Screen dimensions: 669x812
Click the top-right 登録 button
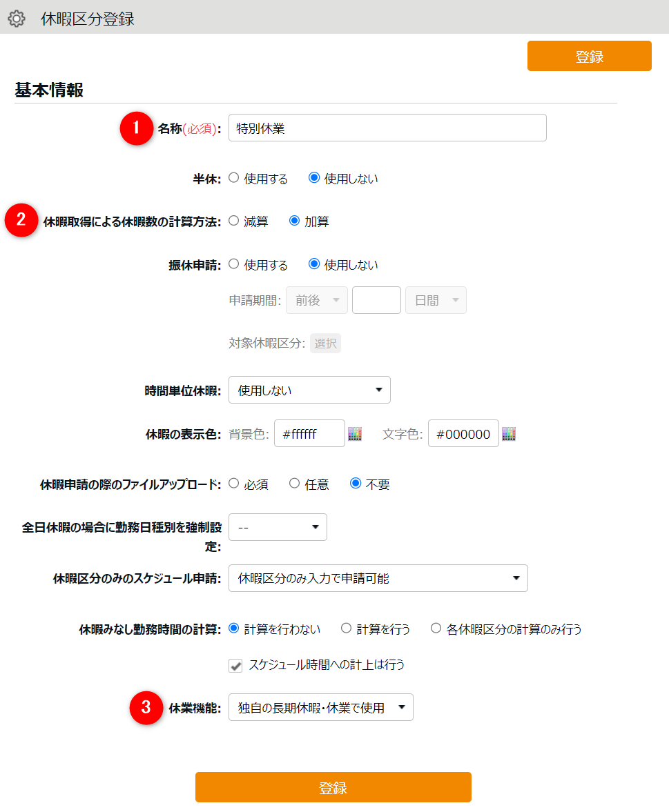589,56
